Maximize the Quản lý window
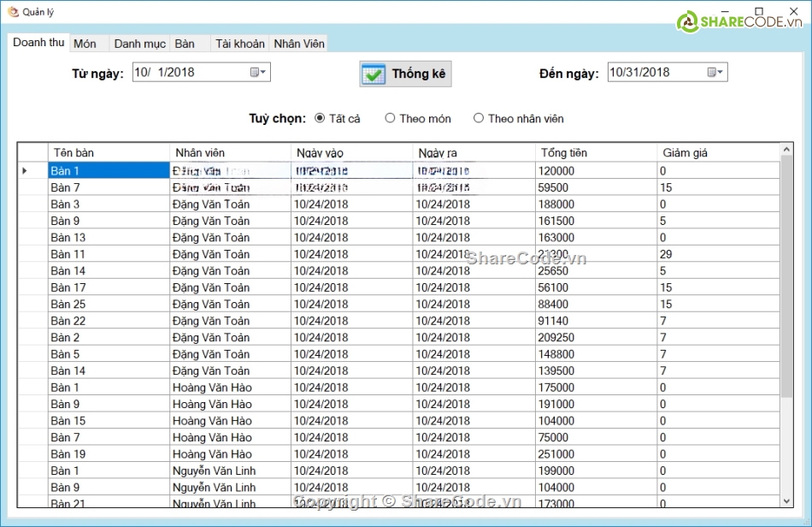812x527 pixels. click(x=759, y=11)
